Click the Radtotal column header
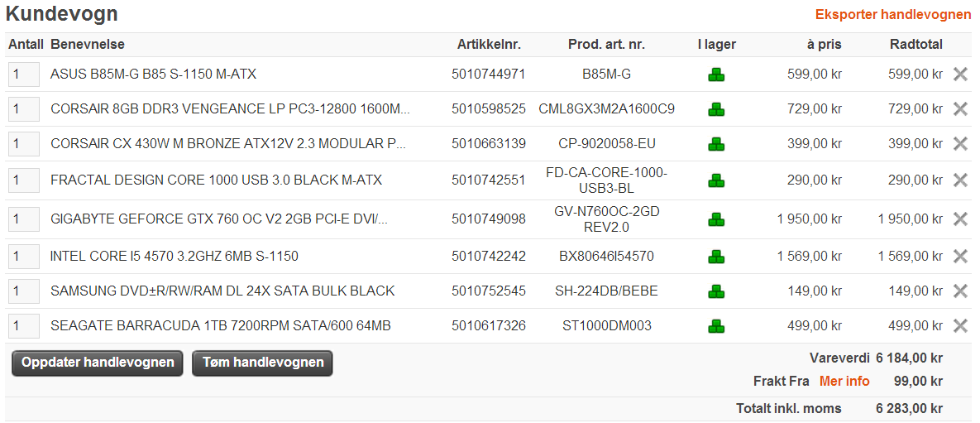 915,45
